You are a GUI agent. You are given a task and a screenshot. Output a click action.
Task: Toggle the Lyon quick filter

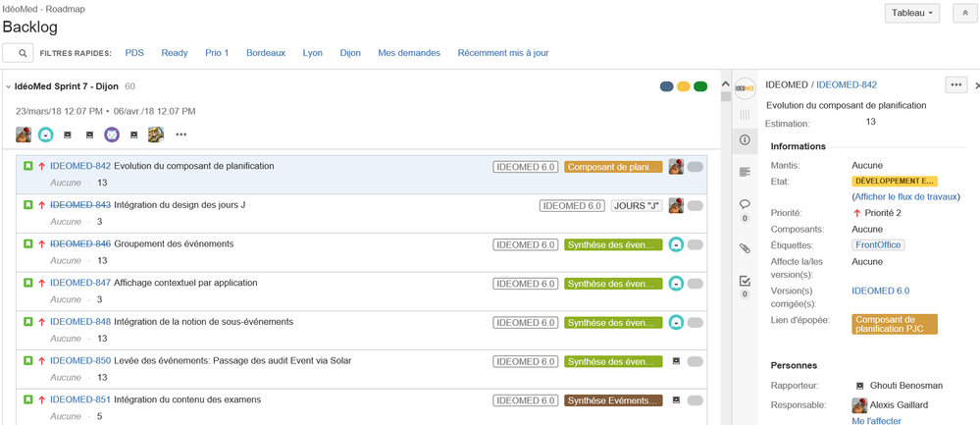point(313,53)
